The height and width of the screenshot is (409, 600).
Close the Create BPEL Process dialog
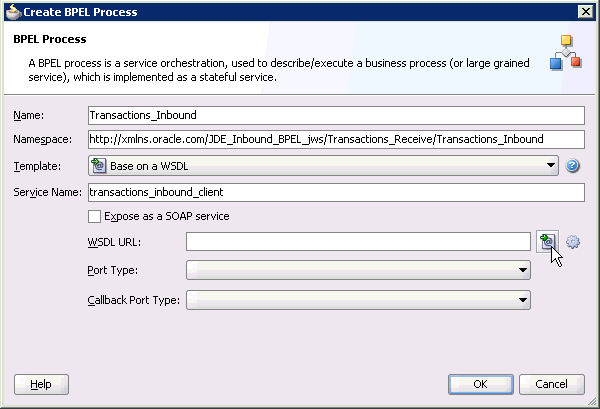pos(585,12)
